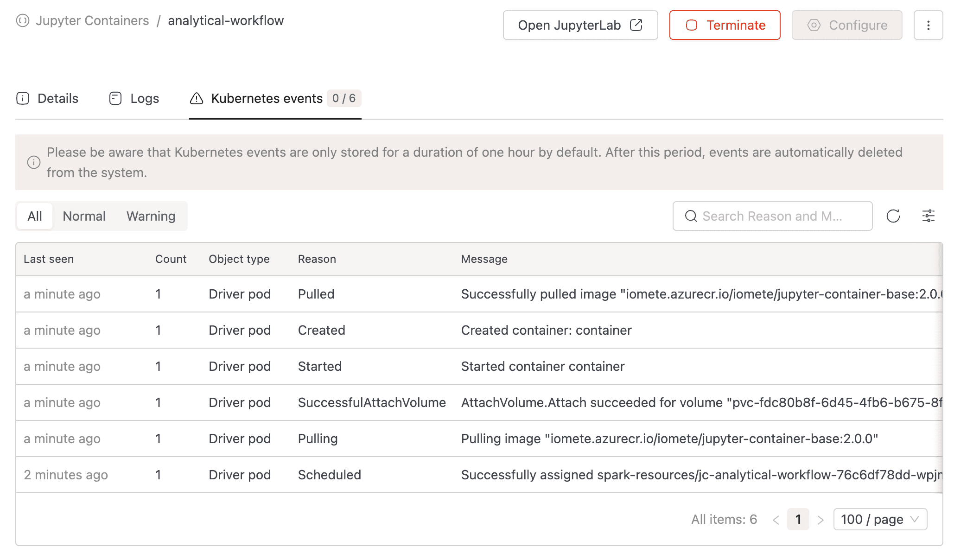The height and width of the screenshot is (560, 954).
Task: Click the warning triangle icon on Kubernetes events
Action: point(197,98)
